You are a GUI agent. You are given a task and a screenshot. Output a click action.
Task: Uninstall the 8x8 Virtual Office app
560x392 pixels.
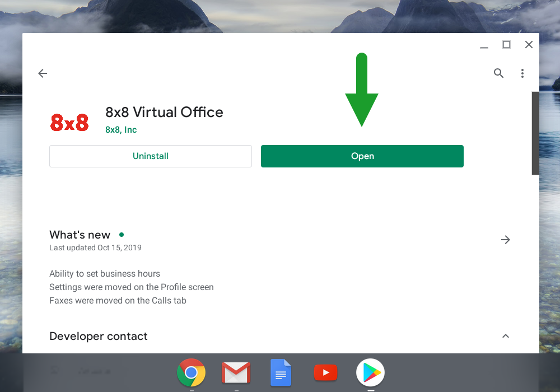[x=150, y=156]
